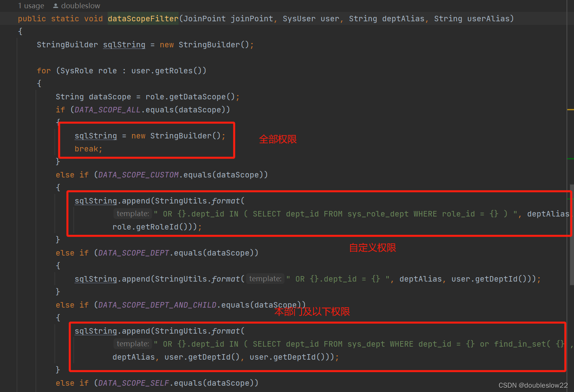Select the highlighted dataScopeFilter method name
Screen dimensions: 574x392
[143, 18]
